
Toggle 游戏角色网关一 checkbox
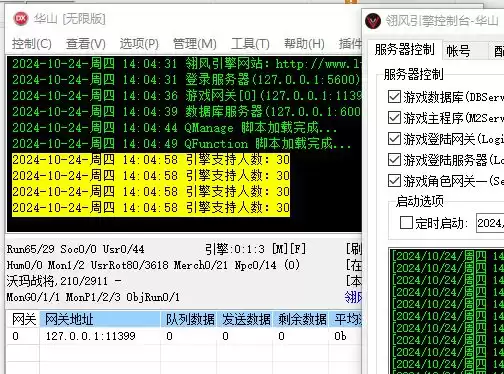pos(394,181)
